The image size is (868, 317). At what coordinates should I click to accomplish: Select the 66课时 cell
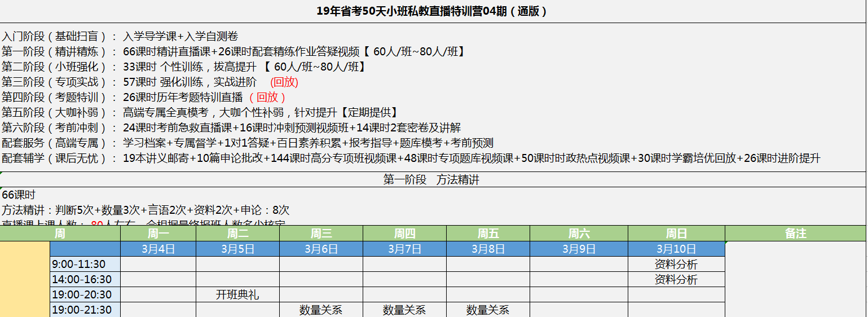[19, 195]
